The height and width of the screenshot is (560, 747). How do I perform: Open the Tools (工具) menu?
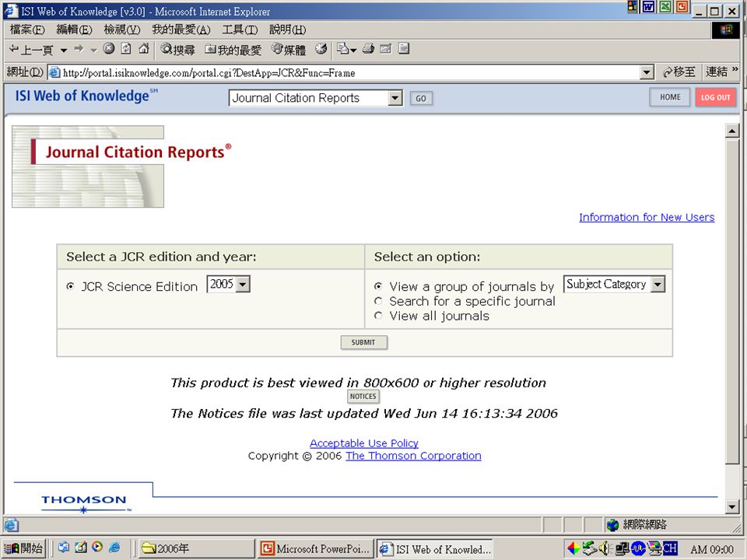240,30
